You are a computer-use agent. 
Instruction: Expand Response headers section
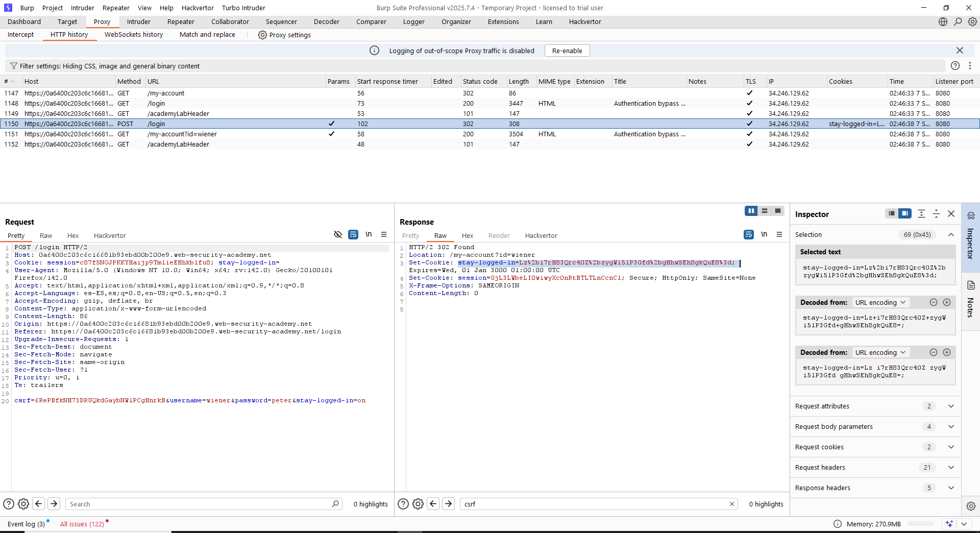(x=951, y=488)
